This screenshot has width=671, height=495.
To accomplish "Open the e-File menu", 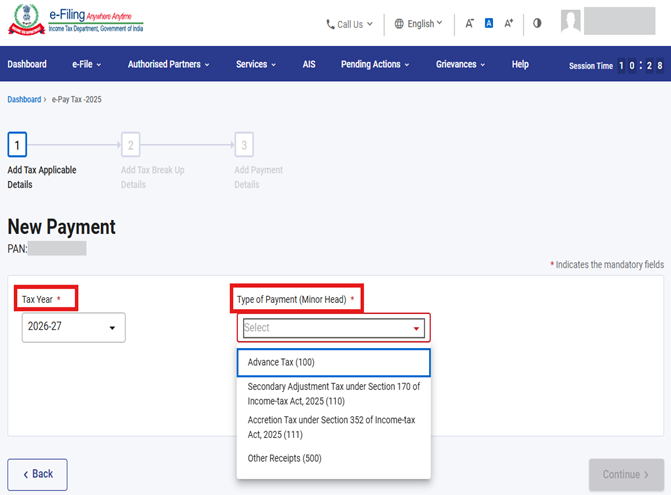I will pyautogui.click(x=87, y=65).
